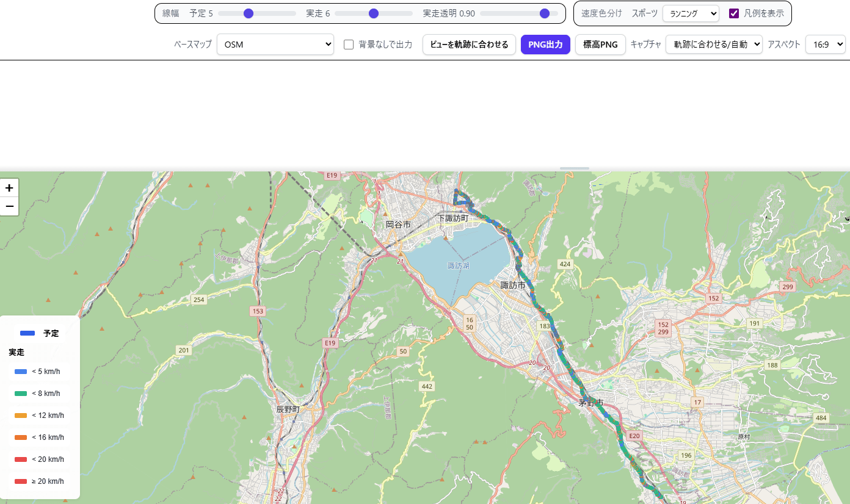Click the < 5 km/h legend swatch
The image size is (850, 504).
[x=21, y=372]
